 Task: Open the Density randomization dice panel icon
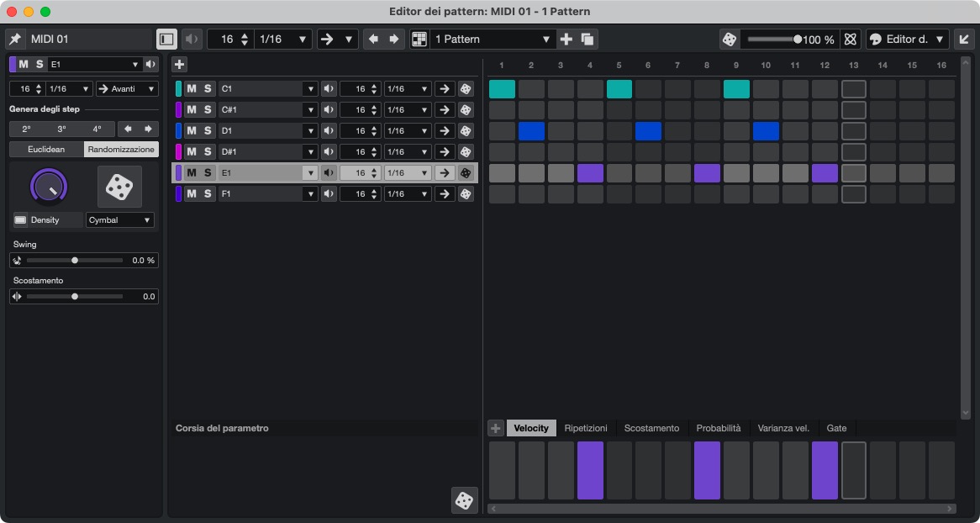tap(119, 187)
